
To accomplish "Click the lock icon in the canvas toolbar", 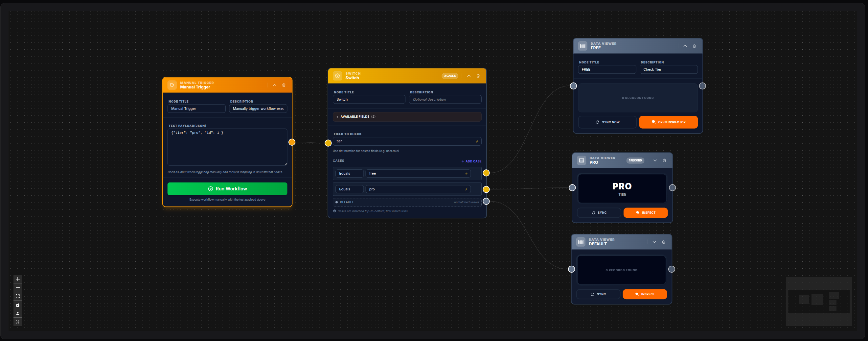I will [17, 305].
